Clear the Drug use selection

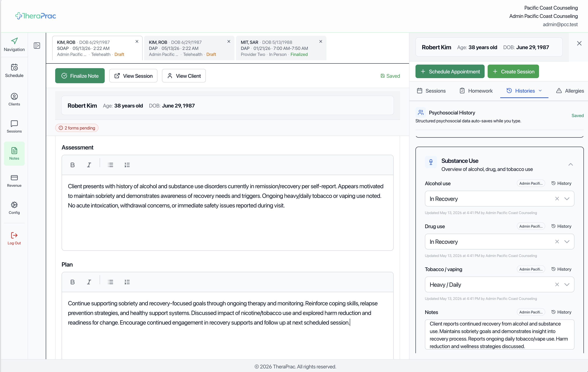coord(557,242)
